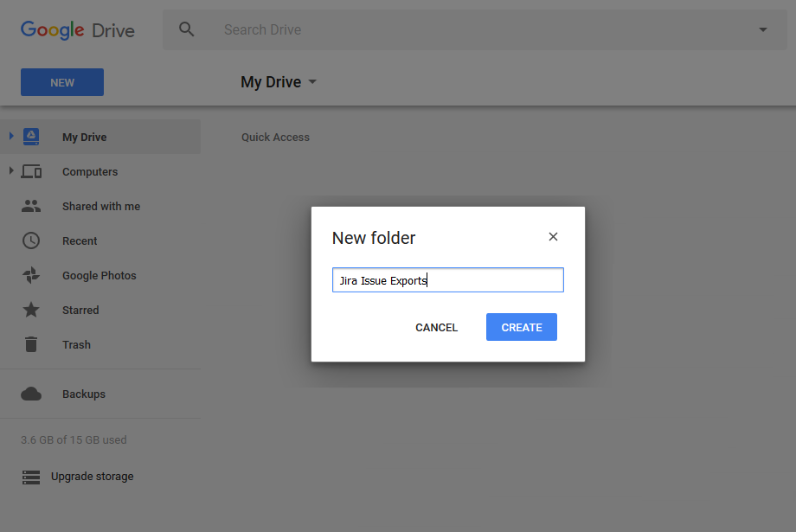The image size is (796, 532).
Task: Click the folder name text field
Action: (447, 280)
